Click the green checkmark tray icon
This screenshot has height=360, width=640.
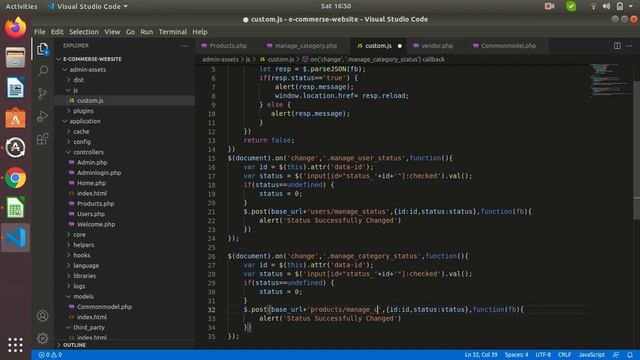[x=571, y=6]
